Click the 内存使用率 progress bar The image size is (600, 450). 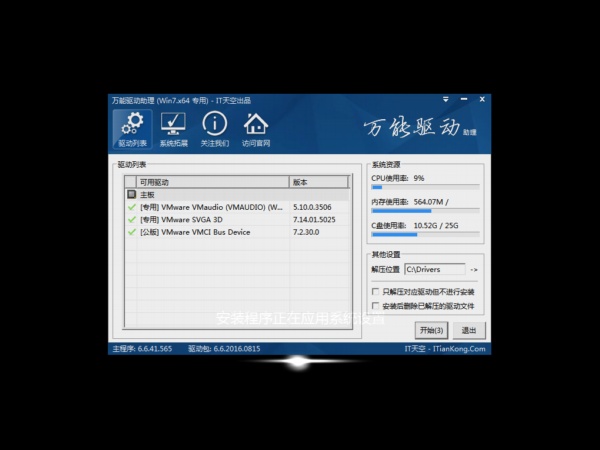click(x=425, y=211)
